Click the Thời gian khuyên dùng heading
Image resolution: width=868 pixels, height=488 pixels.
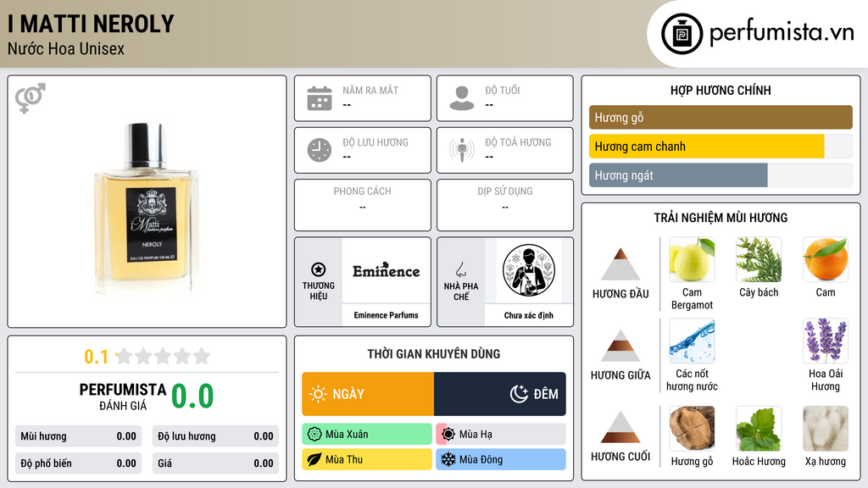click(x=434, y=354)
